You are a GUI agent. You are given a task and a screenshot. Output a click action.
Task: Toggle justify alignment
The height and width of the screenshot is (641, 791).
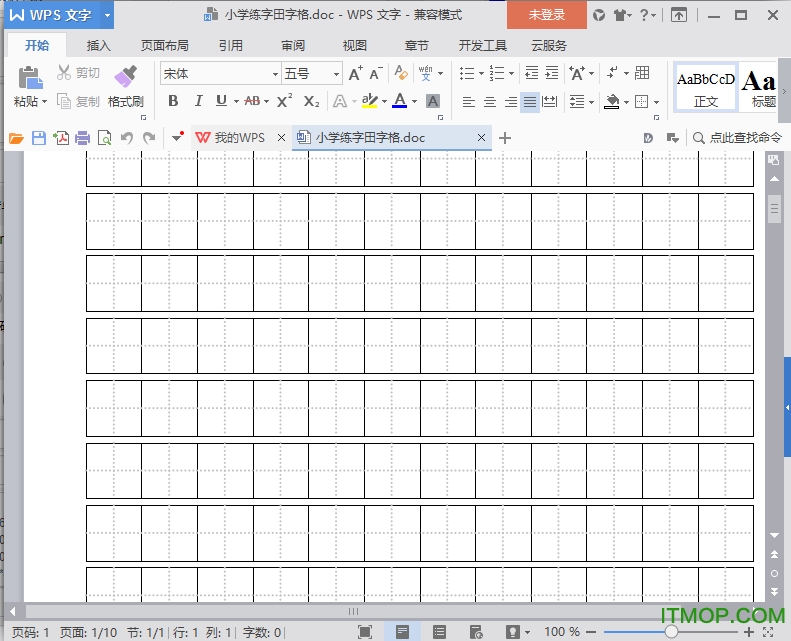[530, 102]
